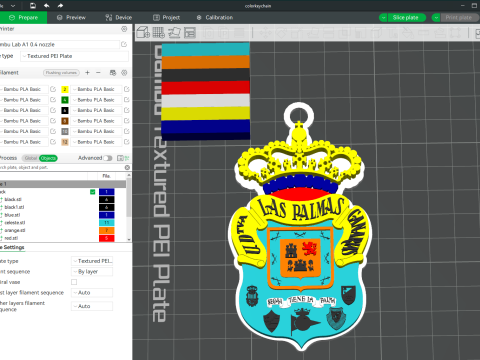480x360 pixels.
Task: Open Print sequence By layer dropdown
Action: [92, 272]
